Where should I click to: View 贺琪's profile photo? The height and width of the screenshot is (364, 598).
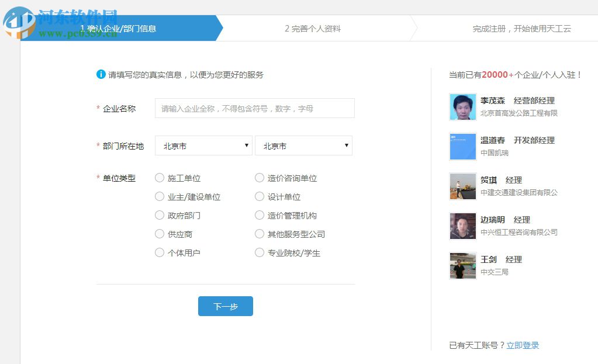[x=462, y=186]
